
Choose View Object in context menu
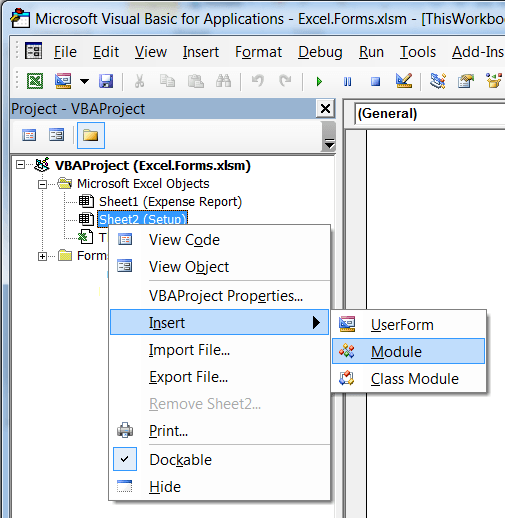220,267
